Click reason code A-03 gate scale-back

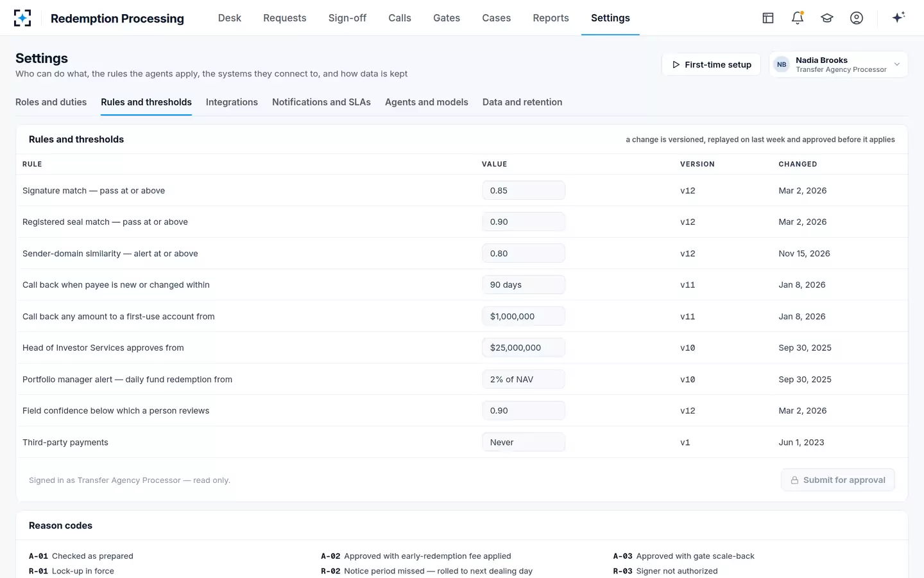tap(683, 556)
